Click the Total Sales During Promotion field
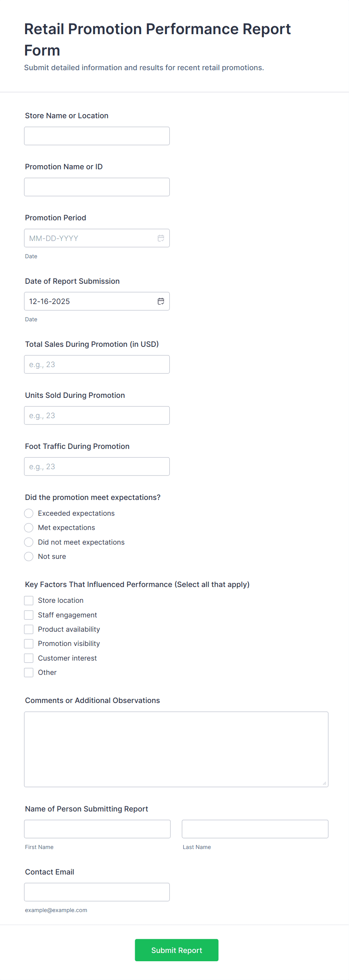 96,364
